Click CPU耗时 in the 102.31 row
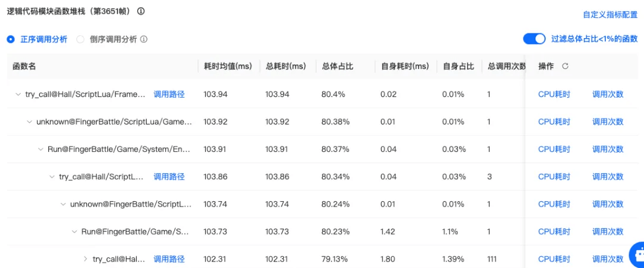Image resolution: width=644 pixels, height=268 pixels. tap(554, 259)
